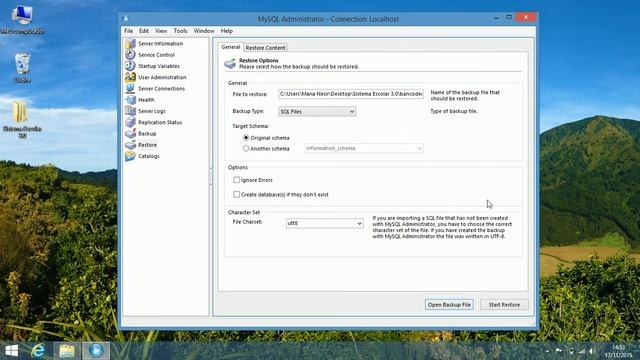
Task: Click the Start Restore button
Action: [504, 304]
